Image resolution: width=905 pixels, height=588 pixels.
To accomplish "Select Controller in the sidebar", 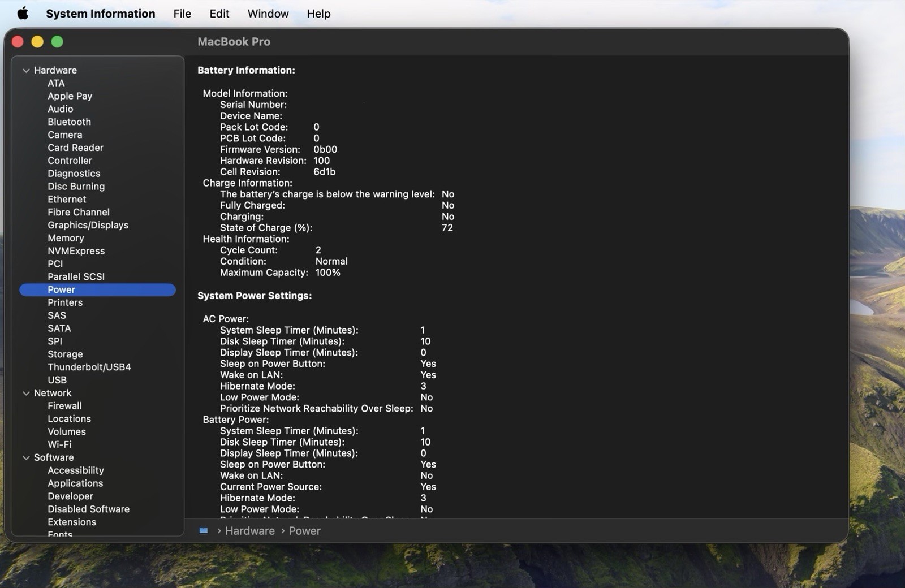I will (70, 161).
